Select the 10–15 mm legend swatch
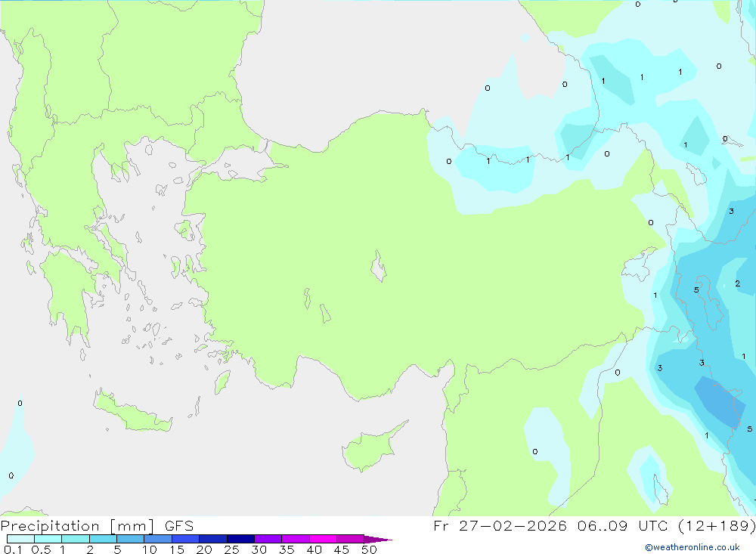Image resolution: width=756 pixels, height=554 pixels. 158,539
